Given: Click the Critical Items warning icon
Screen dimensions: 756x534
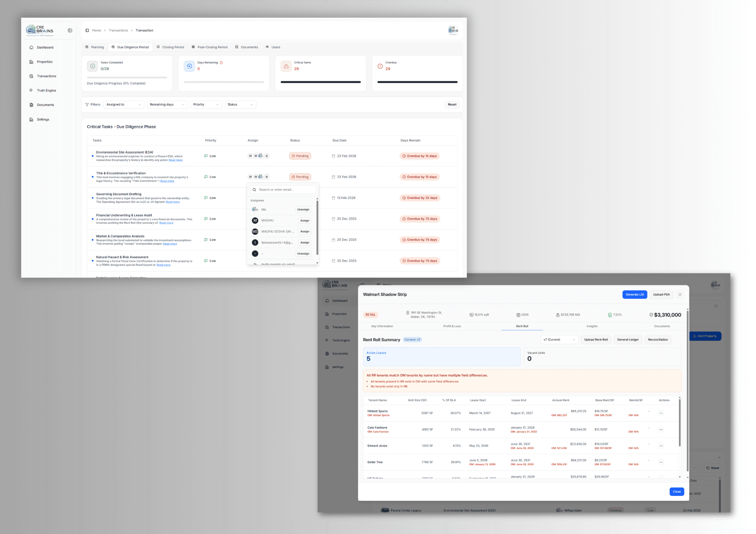Looking at the screenshot, I should point(286,66).
